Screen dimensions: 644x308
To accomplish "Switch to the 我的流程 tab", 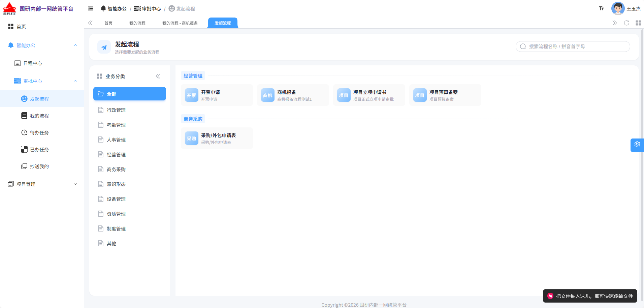I will (x=137, y=23).
